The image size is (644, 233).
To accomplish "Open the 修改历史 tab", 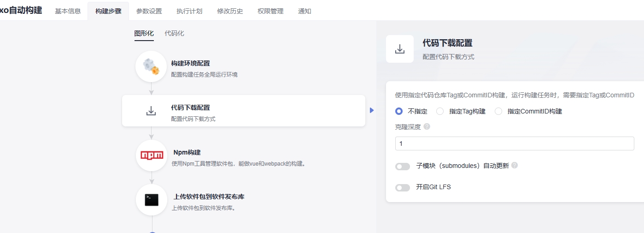I will pos(230,11).
